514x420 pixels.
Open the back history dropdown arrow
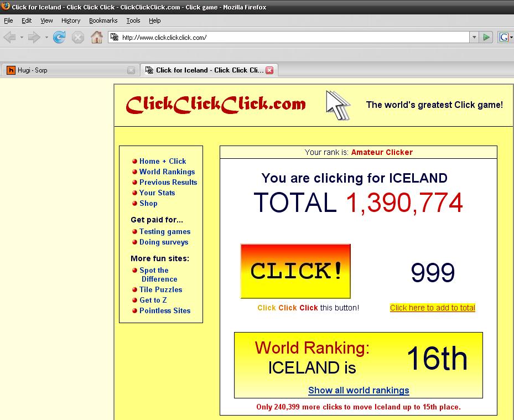(22, 37)
